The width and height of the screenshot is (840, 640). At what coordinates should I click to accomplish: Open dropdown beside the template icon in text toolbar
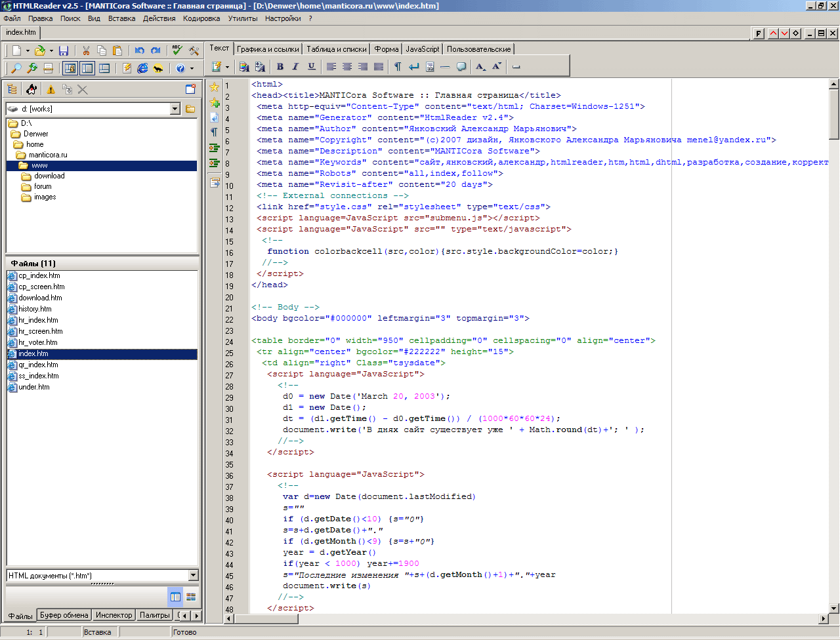pyautogui.click(x=227, y=66)
